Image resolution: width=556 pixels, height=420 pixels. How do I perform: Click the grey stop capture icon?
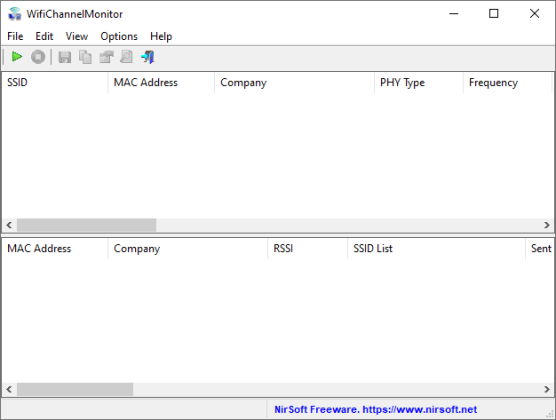(x=38, y=57)
